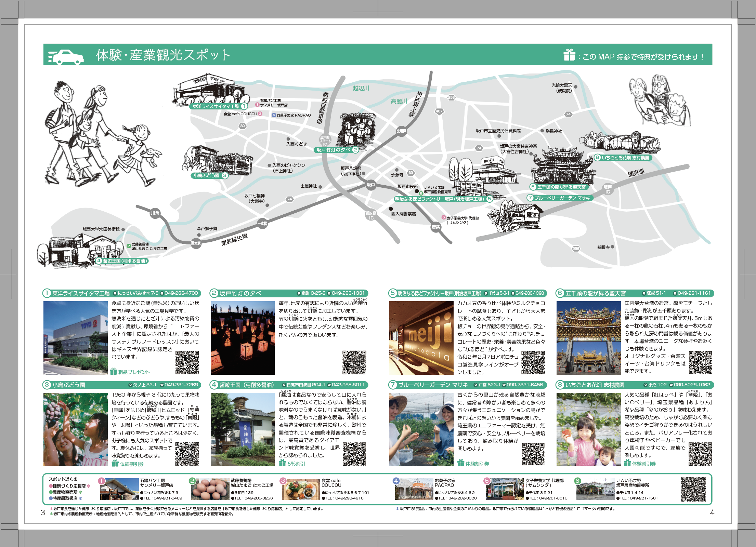
Task: Click the route 407 road sign on the map
Action: pos(439,111)
